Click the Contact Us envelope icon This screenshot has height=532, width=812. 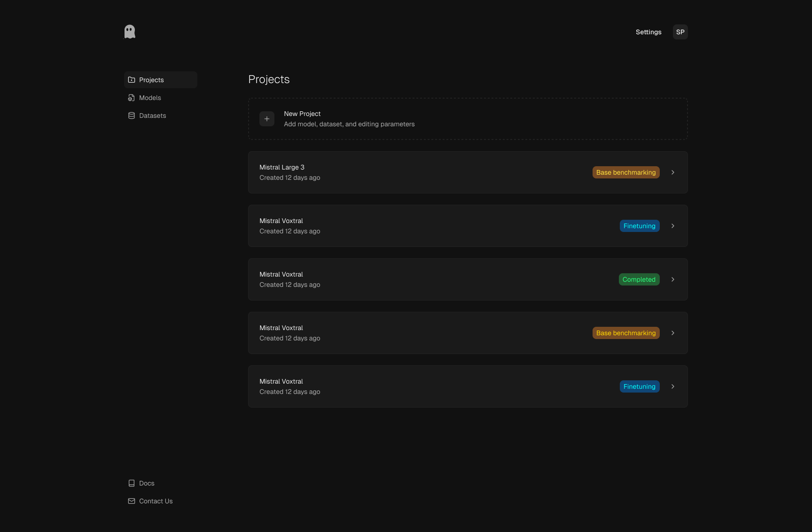tap(132, 501)
